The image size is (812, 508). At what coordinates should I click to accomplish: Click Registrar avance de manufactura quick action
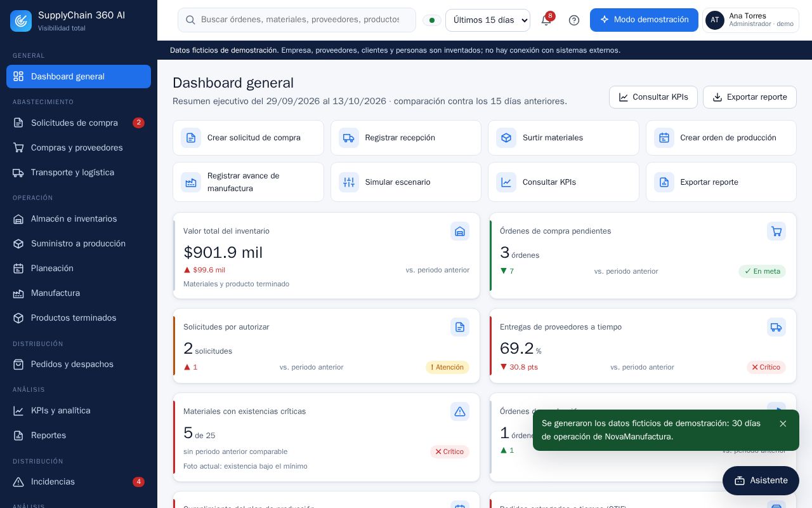(x=248, y=182)
